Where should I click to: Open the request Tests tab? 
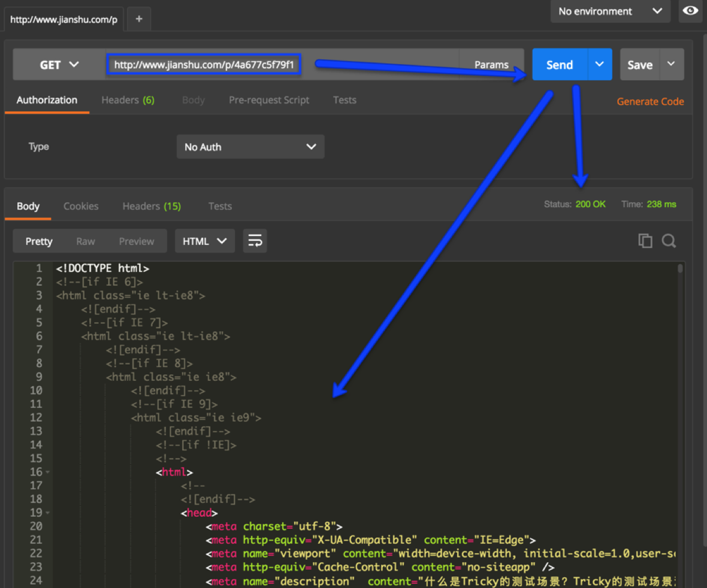coord(345,100)
